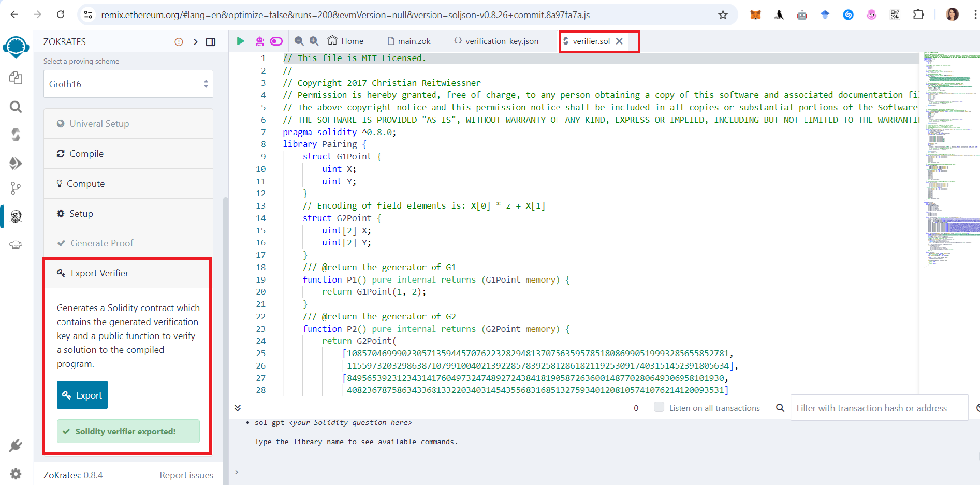This screenshot has height=485, width=980.
Task: Click 'pragma solidity ^0.8.0;' code line
Action: pyautogui.click(x=339, y=132)
